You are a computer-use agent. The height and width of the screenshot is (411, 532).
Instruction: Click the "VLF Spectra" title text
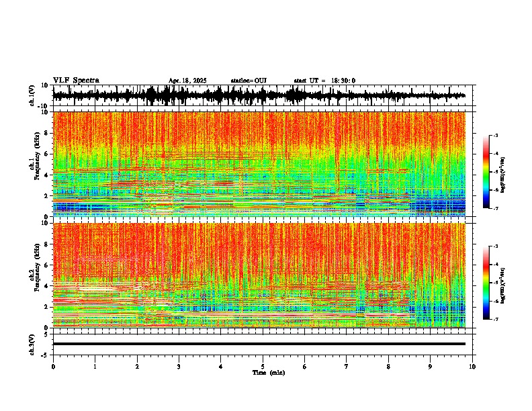[76, 81]
